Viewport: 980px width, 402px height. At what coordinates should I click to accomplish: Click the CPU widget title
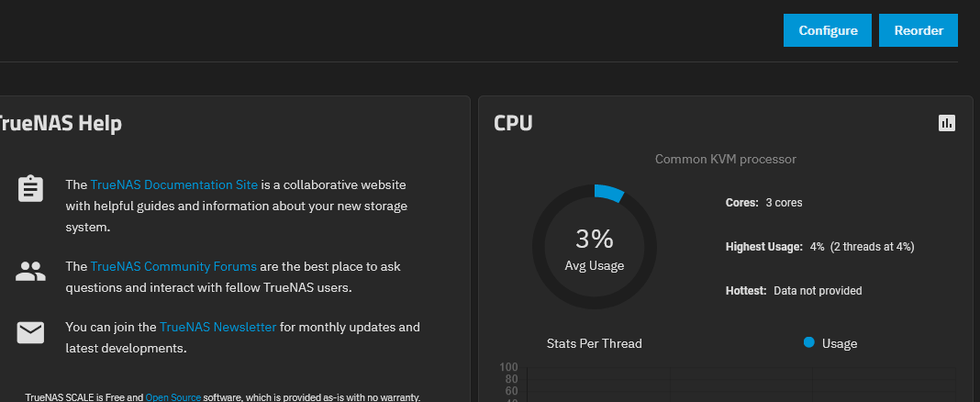[x=513, y=123]
